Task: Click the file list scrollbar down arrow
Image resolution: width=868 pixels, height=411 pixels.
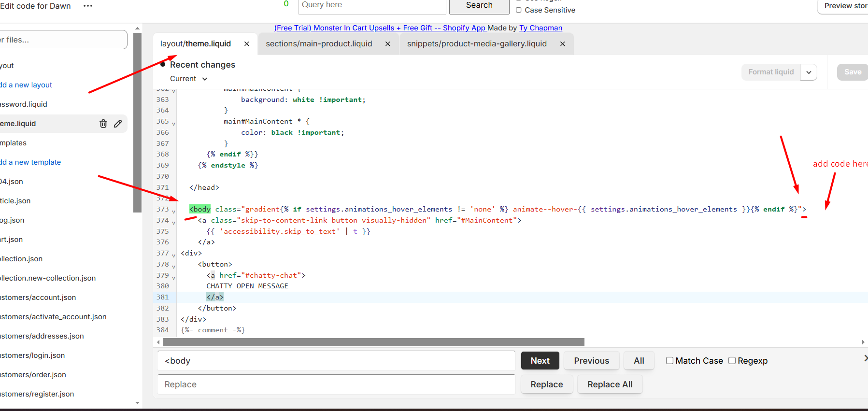Action: [x=138, y=403]
